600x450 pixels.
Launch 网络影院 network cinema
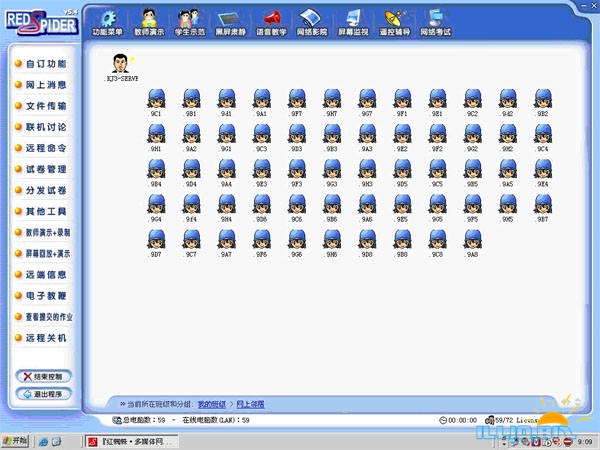click(313, 19)
